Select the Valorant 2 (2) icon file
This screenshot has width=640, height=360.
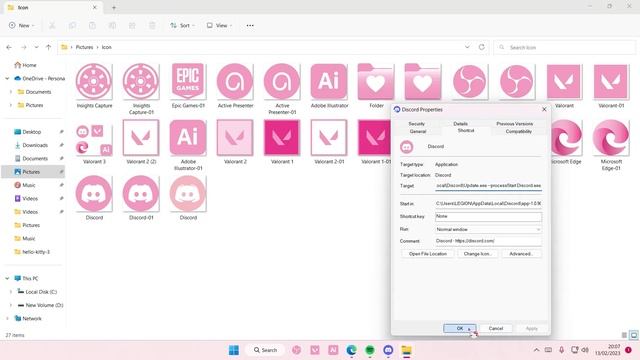tap(141, 142)
